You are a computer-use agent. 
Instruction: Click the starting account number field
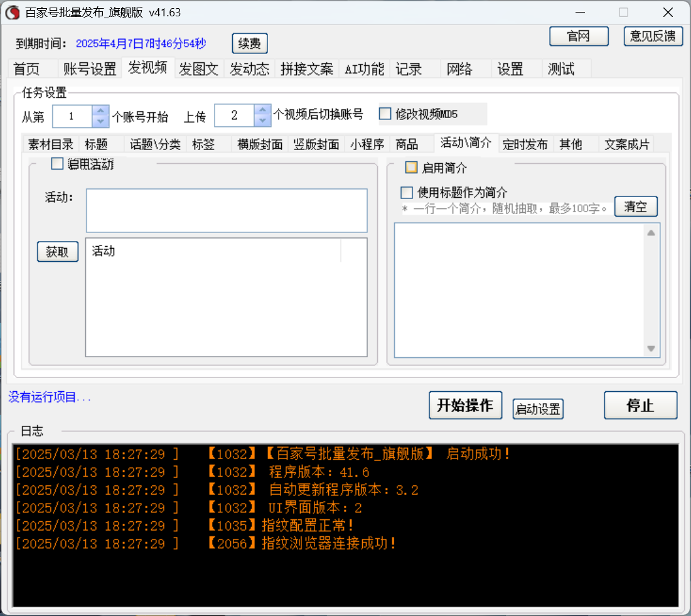(x=72, y=116)
